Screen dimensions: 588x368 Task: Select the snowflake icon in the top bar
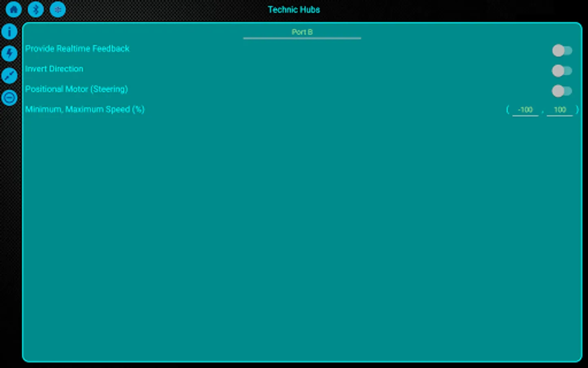tap(58, 9)
